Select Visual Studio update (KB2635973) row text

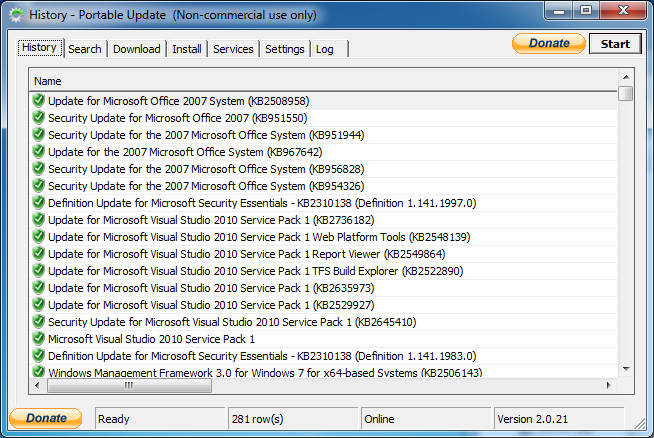pos(211,288)
